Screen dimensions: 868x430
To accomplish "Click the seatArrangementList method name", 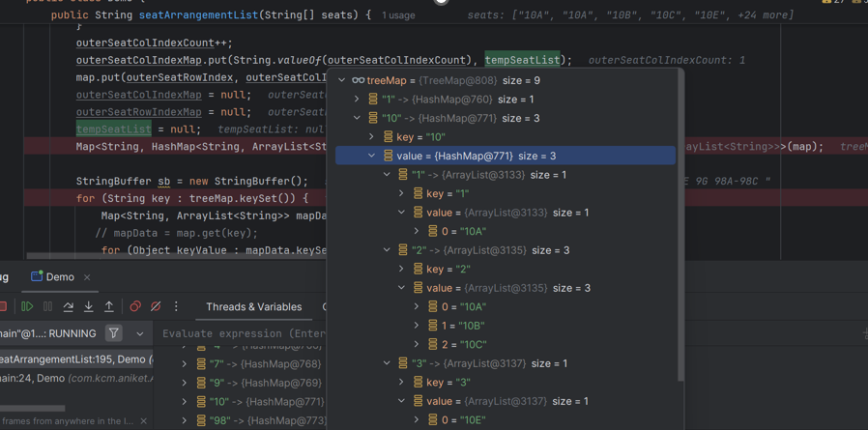I will [x=198, y=14].
